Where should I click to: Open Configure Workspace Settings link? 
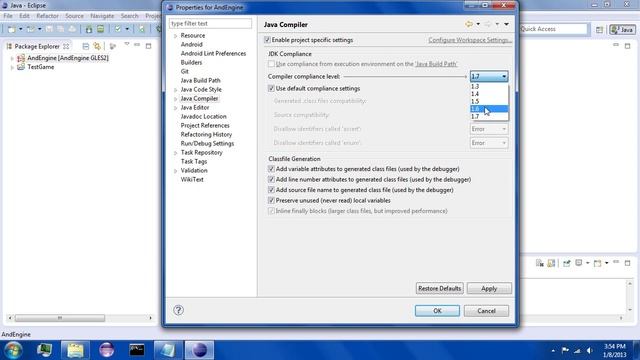pos(469,40)
